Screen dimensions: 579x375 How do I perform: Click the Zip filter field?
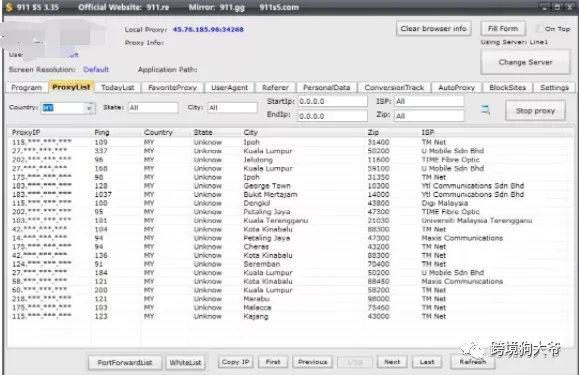pyautogui.click(x=429, y=116)
